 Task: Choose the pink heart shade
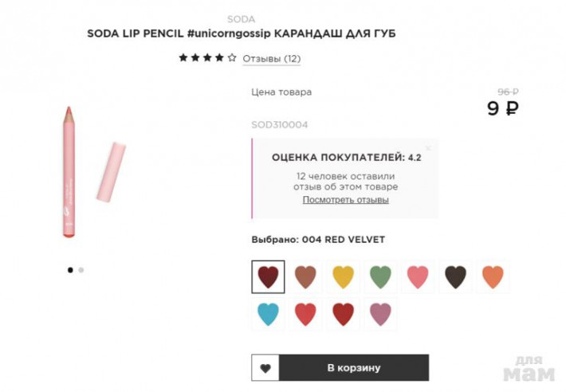click(x=418, y=276)
